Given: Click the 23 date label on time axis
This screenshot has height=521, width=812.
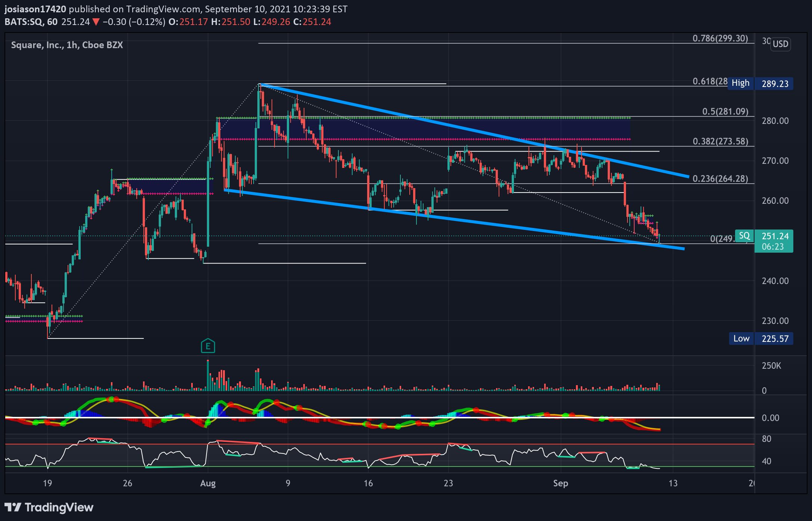Looking at the screenshot, I should point(448,483).
